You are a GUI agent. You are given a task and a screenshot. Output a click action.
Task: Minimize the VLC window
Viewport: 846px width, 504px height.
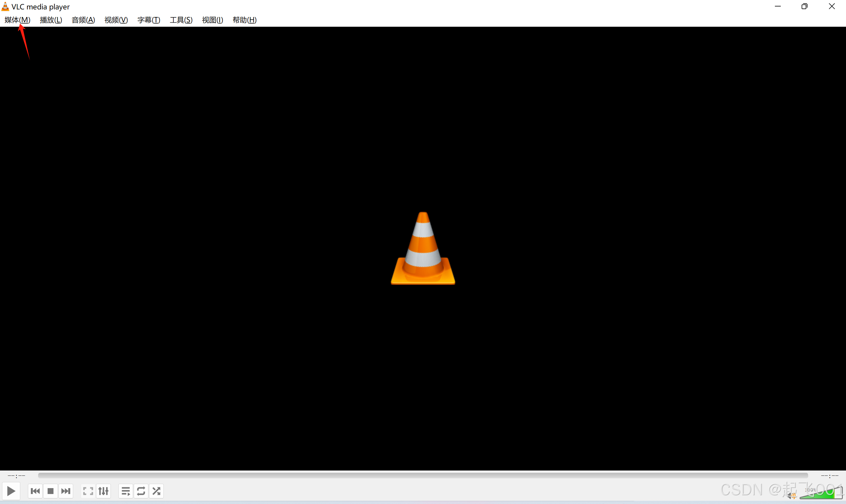coord(778,6)
